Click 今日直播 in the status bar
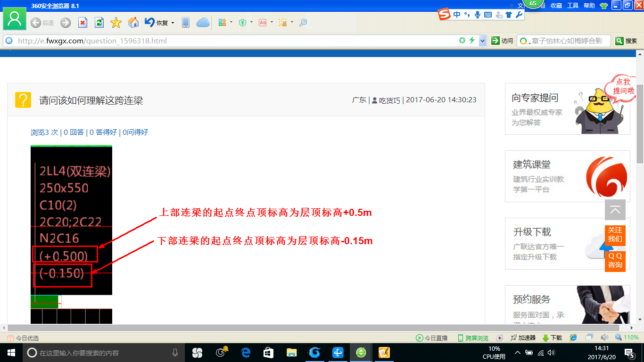The image size is (644, 362). pos(431,338)
